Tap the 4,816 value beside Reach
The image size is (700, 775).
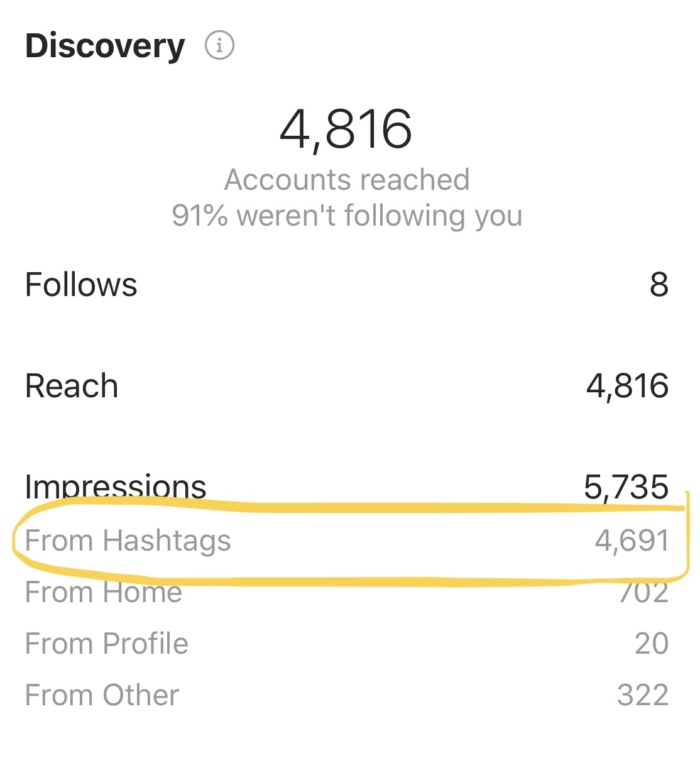(627, 386)
